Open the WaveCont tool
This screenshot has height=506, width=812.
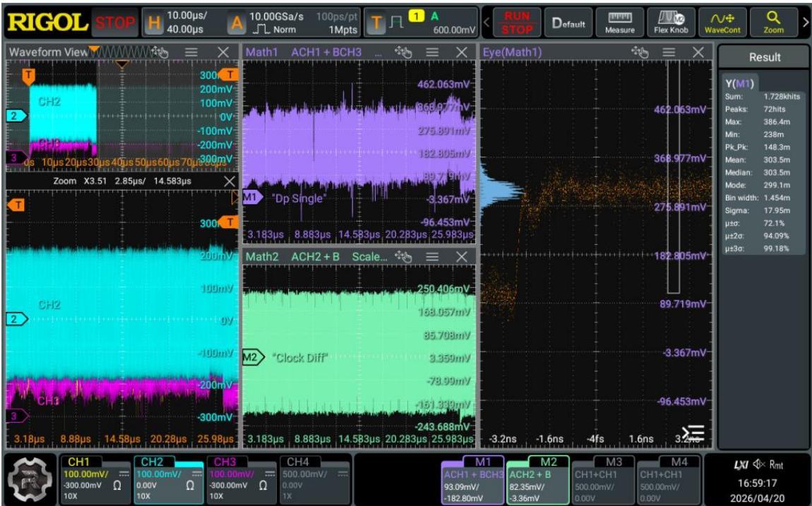point(722,23)
